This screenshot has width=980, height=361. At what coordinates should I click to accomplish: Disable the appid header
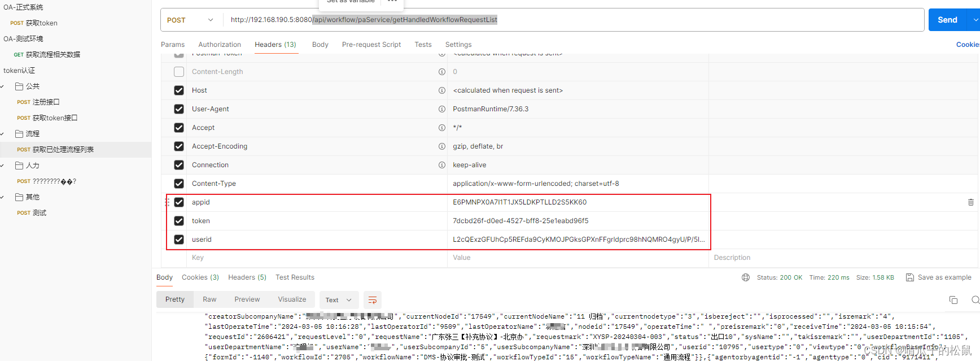179,202
